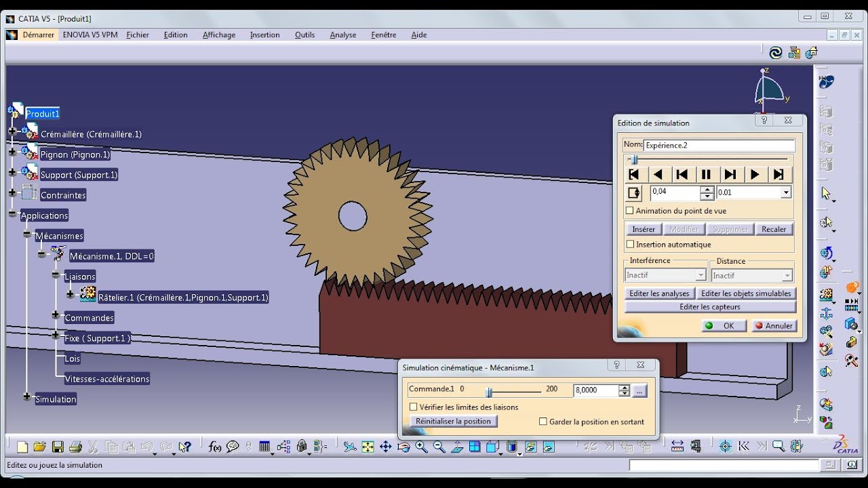Screen dimensions: 868x488
Task: Open the Analyse menu
Action: [x=343, y=35]
